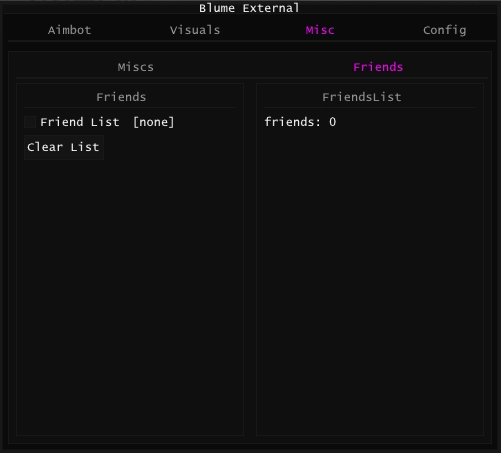The height and width of the screenshot is (453, 501).
Task: Click the zero in the friends counter
Action: point(332,122)
